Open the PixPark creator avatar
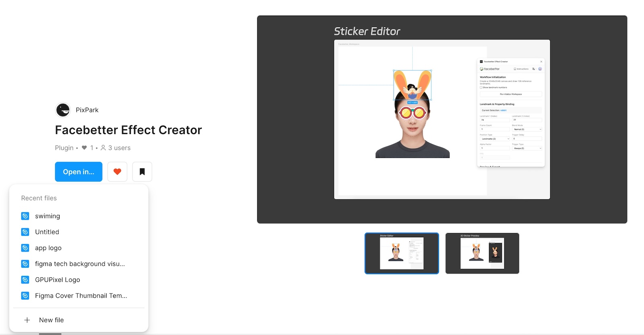Viewport: 644px width, 335px height. coord(63,110)
